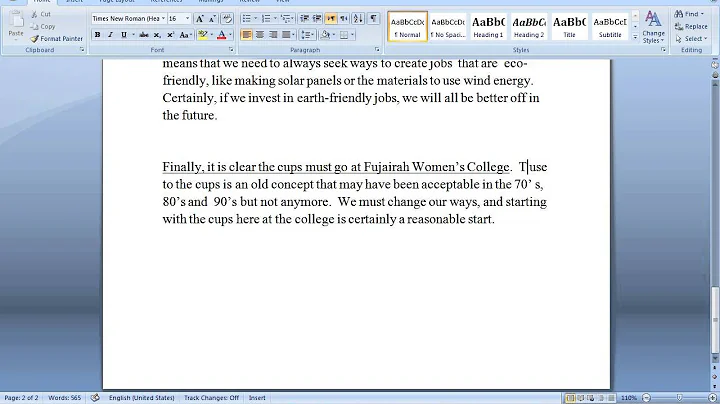Click the proofing errors icon in status bar
The image size is (720, 404).
[x=95, y=398]
